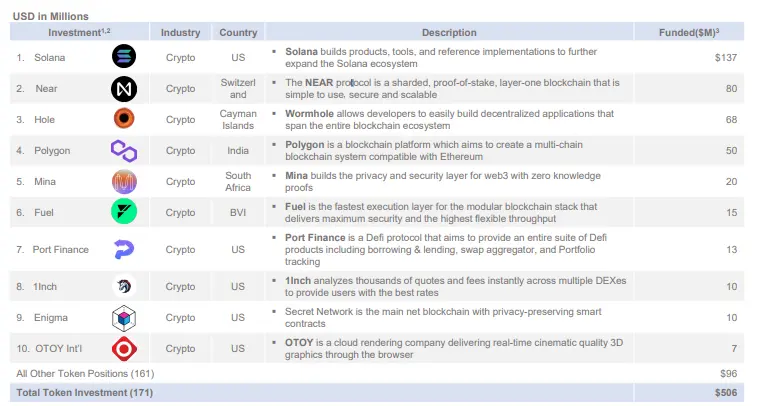Screen dimensions: 760x406
Task: Click the purple Polygon logo
Action: pyautogui.click(x=124, y=151)
